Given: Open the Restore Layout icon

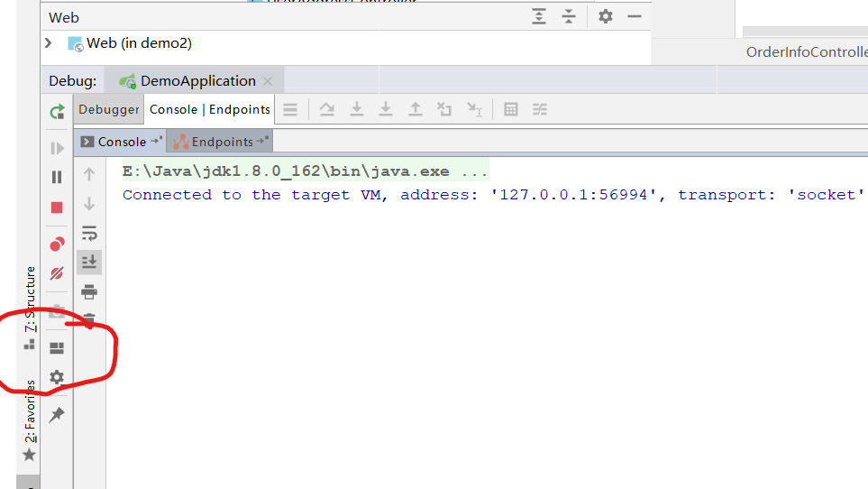Looking at the screenshot, I should [x=57, y=347].
